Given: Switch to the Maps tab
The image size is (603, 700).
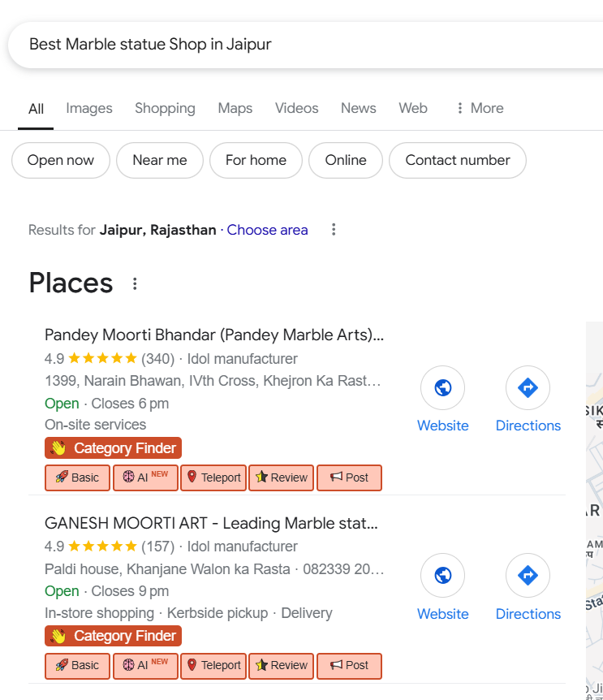Looking at the screenshot, I should (235, 108).
